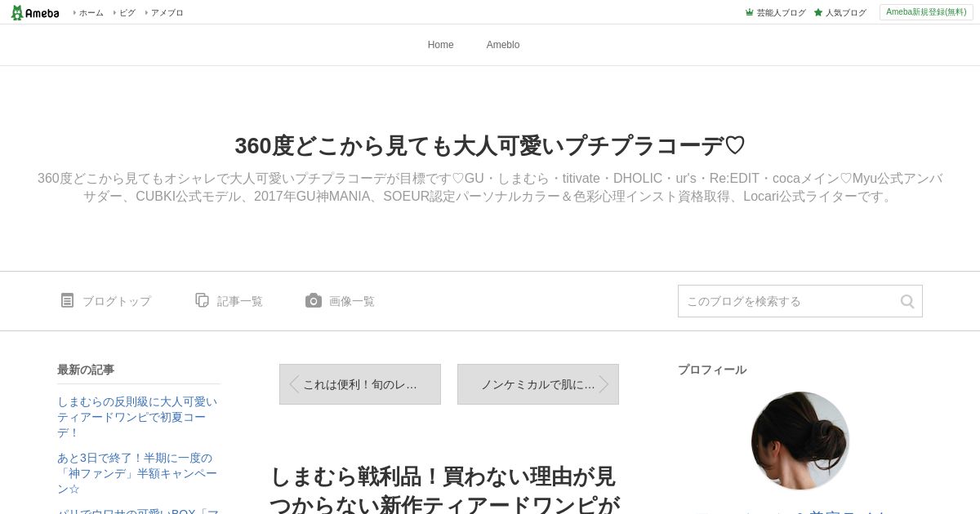Open 記事一覧 navigation tab
This screenshot has width=980, height=514.
[229, 301]
